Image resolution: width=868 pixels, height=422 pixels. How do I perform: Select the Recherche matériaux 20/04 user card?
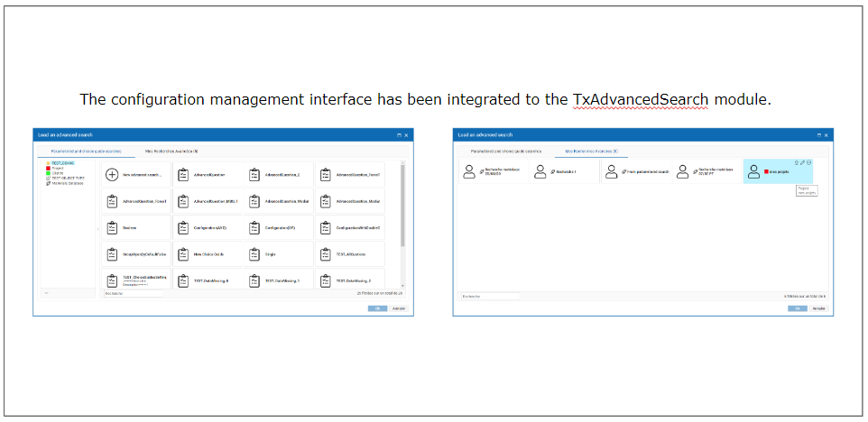tap(494, 171)
